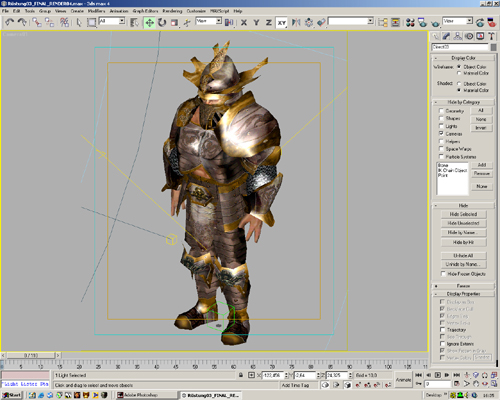This screenshot has height=400, width=500.
Task: Click the object color swatch beside name field
Action: point(493,47)
